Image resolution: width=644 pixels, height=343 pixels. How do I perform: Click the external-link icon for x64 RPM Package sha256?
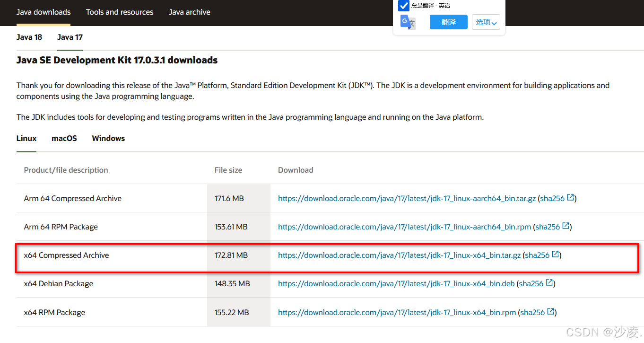pyautogui.click(x=551, y=312)
